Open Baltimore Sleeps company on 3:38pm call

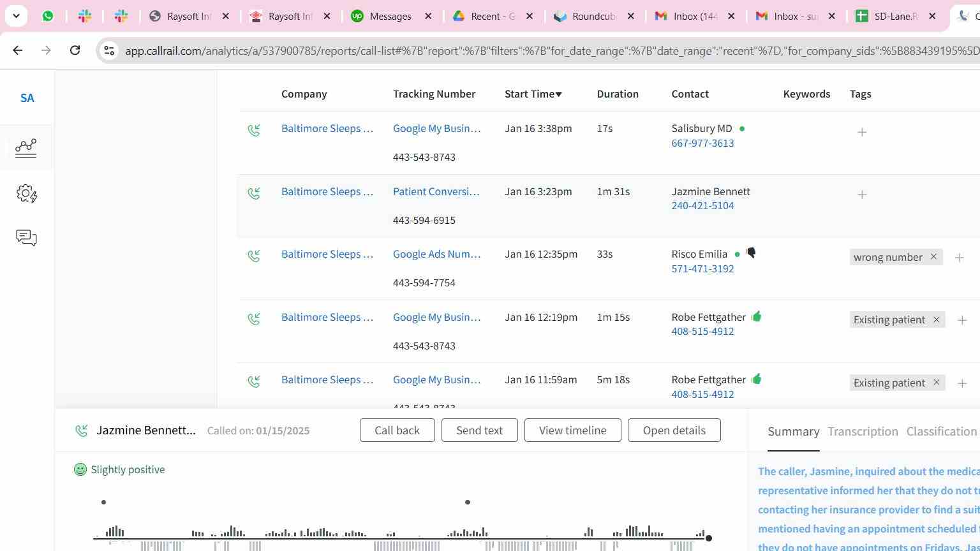coord(327,128)
